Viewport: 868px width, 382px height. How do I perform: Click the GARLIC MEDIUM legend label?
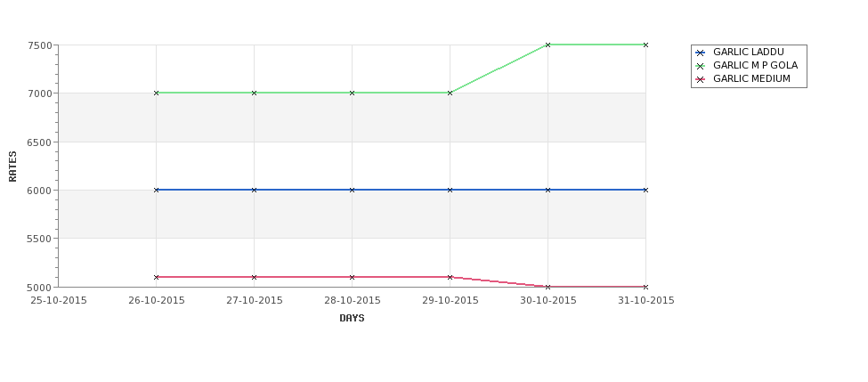point(751,78)
